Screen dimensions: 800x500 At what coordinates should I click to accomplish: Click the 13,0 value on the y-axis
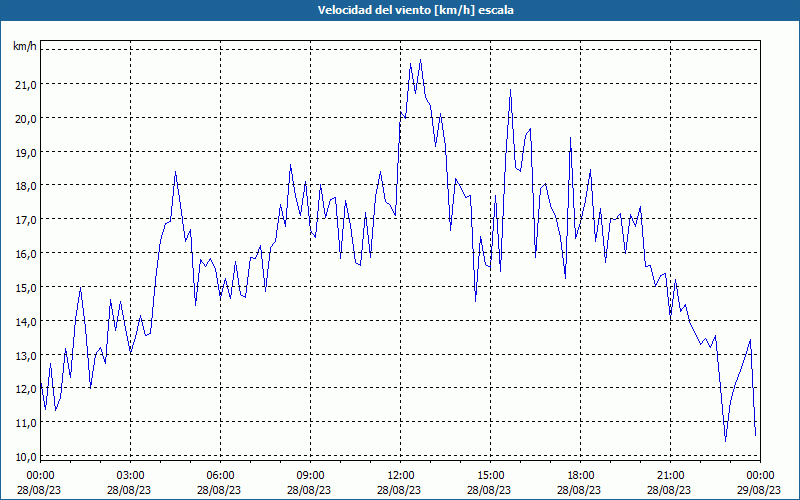(x=26, y=355)
